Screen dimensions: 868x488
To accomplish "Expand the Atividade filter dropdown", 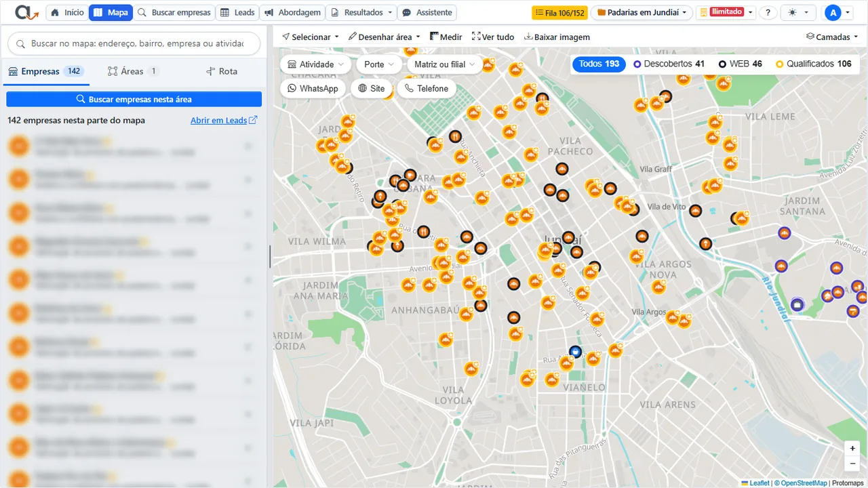I will [x=316, y=64].
